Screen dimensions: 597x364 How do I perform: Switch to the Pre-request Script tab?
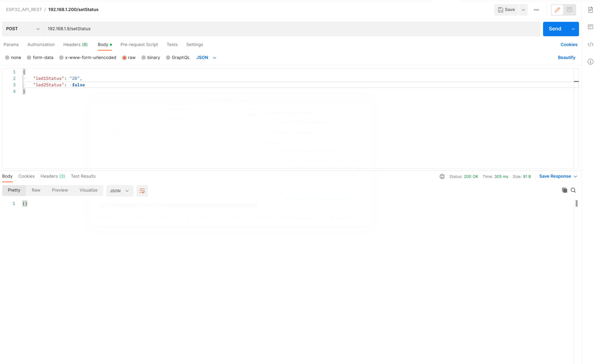coord(139,45)
